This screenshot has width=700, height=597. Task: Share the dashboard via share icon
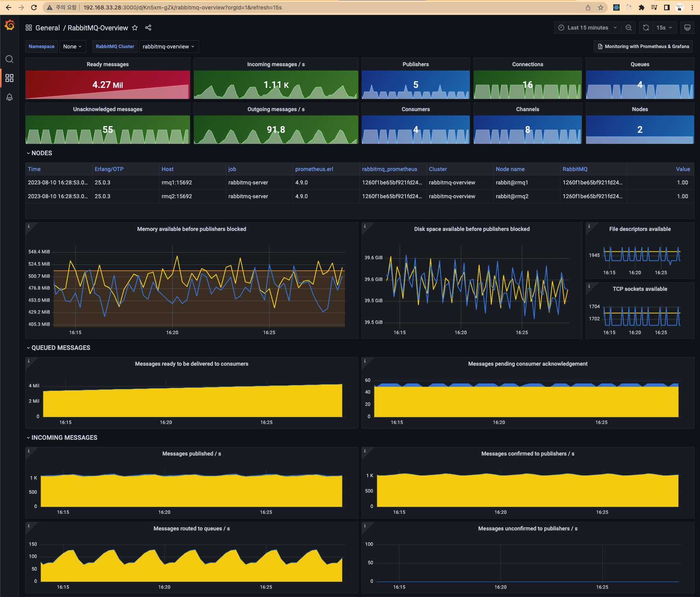click(x=148, y=28)
